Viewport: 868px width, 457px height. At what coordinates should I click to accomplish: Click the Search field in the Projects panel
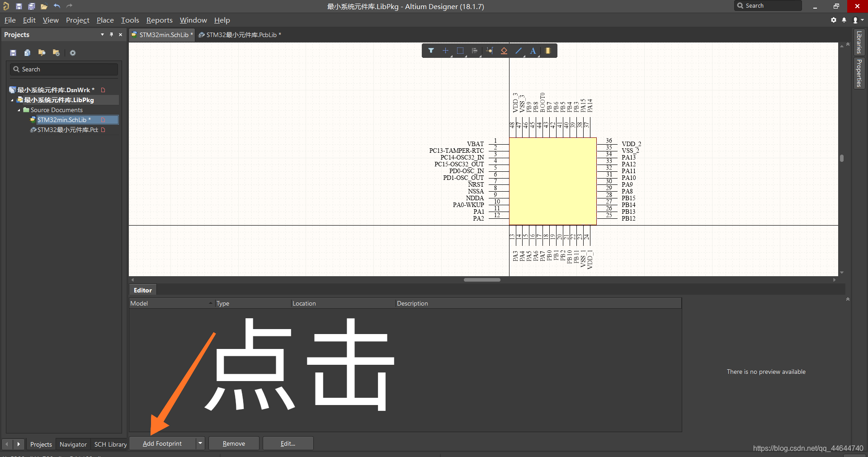coord(63,69)
